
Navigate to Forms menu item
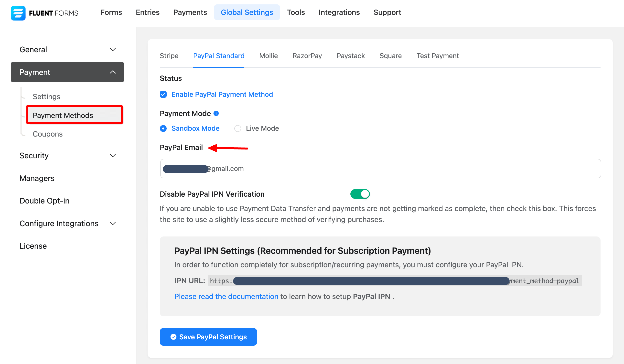112,12
